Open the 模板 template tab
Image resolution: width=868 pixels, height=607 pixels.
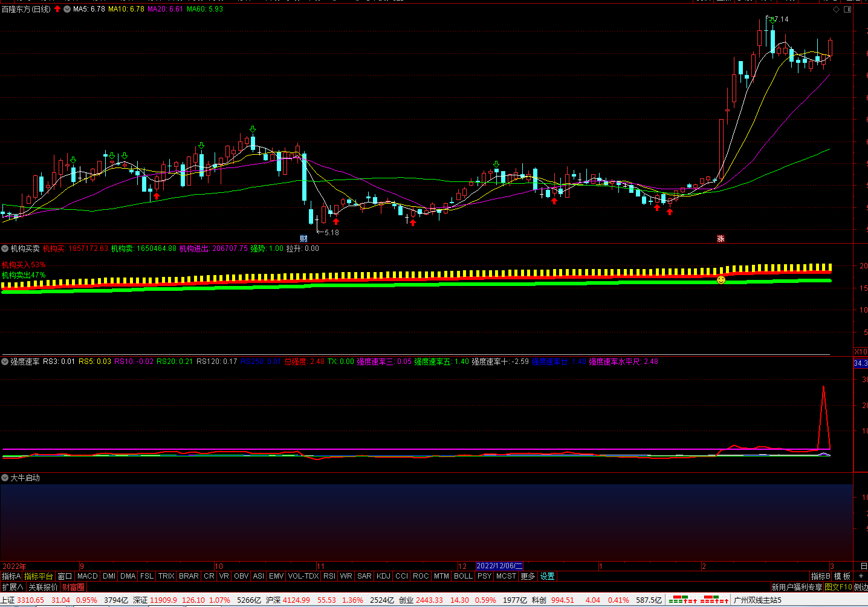pyautogui.click(x=843, y=576)
